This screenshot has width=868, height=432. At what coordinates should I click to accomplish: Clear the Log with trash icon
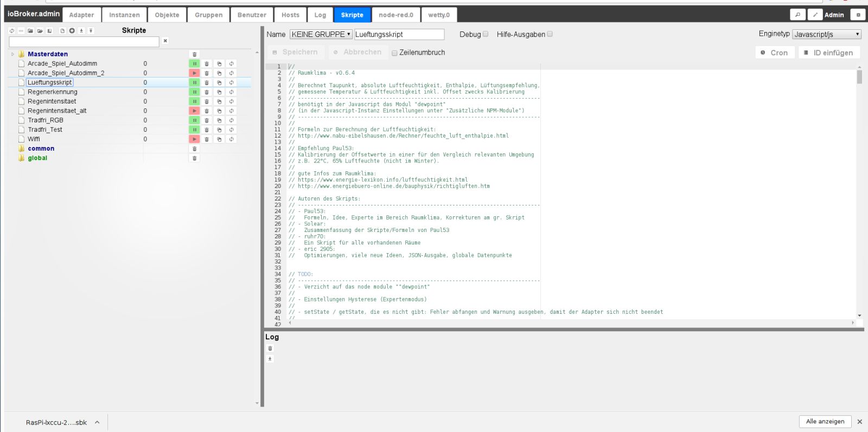pos(270,349)
